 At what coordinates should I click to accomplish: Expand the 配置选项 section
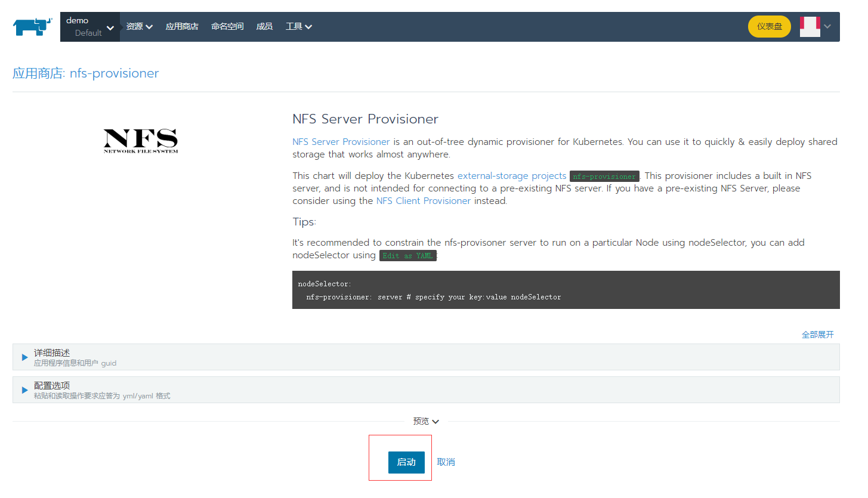point(426,389)
